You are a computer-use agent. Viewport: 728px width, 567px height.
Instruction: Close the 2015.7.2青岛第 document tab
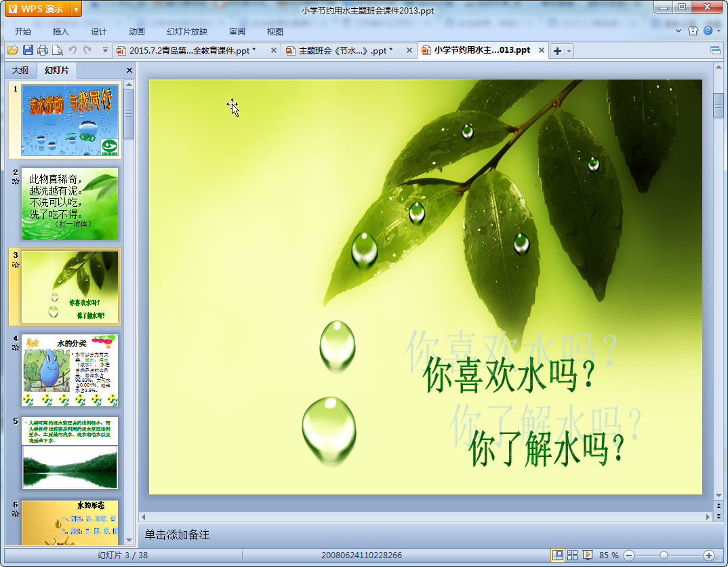[x=274, y=51]
